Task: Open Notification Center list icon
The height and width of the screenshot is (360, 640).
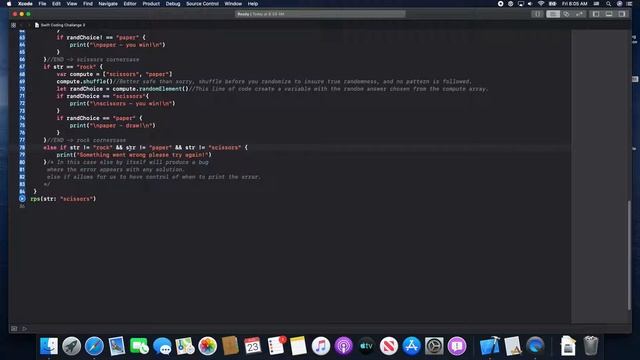Action: point(630,4)
